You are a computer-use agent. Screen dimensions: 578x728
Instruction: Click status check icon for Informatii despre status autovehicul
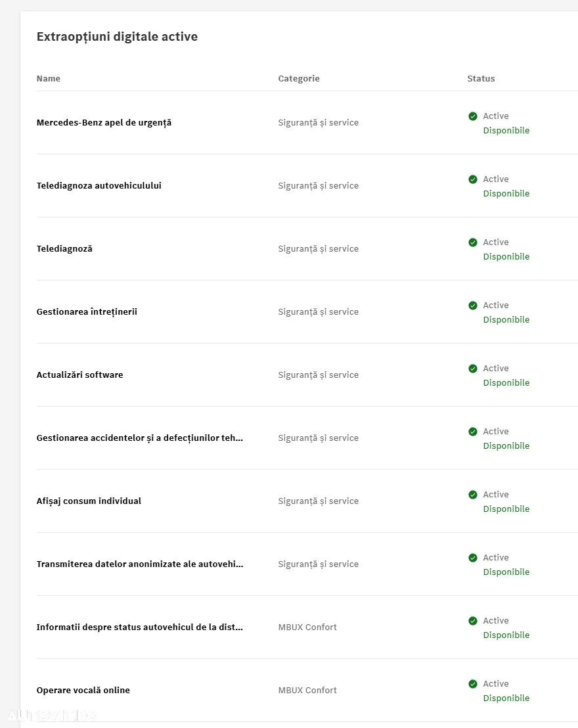tap(473, 621)
